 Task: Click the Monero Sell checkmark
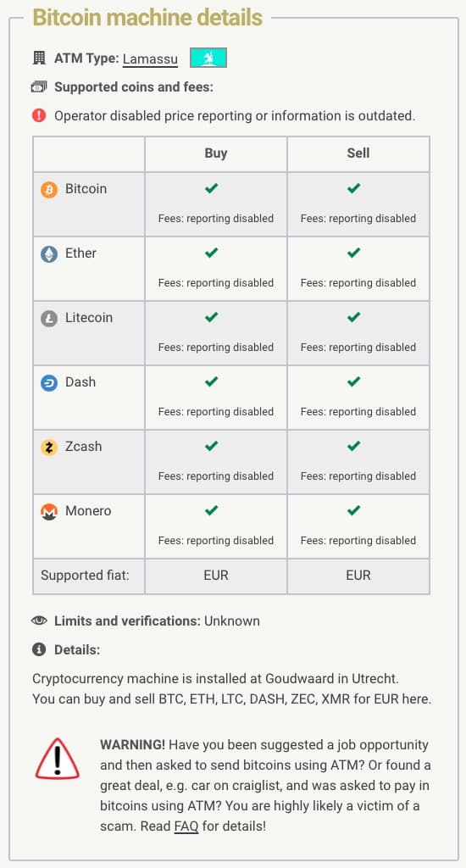pos(353,510)
